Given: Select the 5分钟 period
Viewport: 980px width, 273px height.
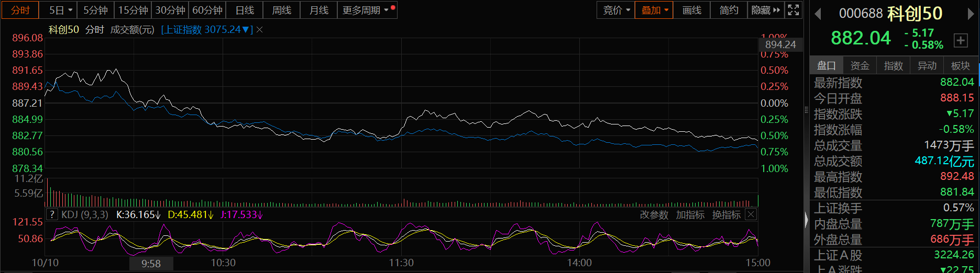Looking at the screenshot, I should coord(96,10).
